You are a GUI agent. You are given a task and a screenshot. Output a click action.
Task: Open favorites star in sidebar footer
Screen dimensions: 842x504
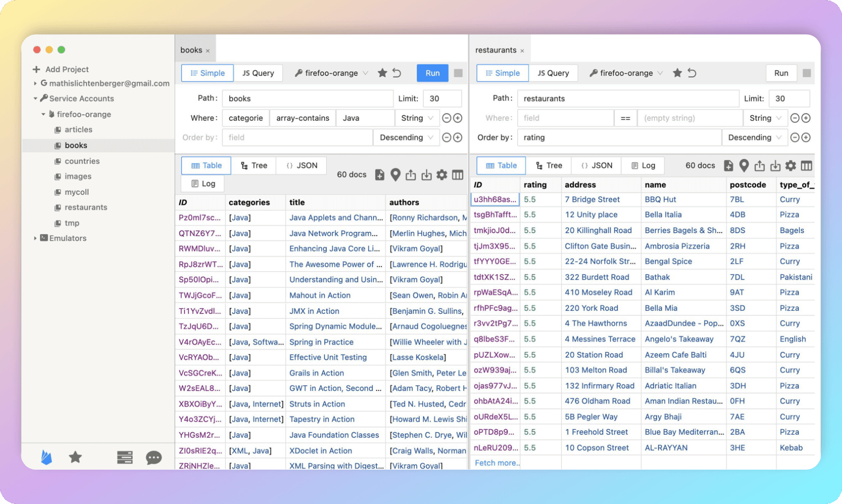(76, 457)
